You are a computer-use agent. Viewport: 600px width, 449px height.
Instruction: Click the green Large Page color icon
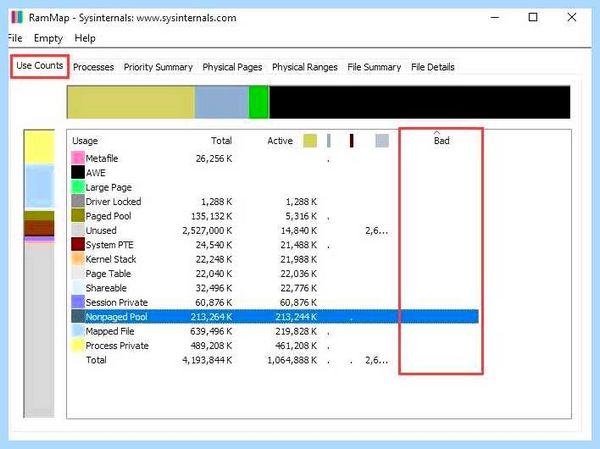click(x=78, y=187)
